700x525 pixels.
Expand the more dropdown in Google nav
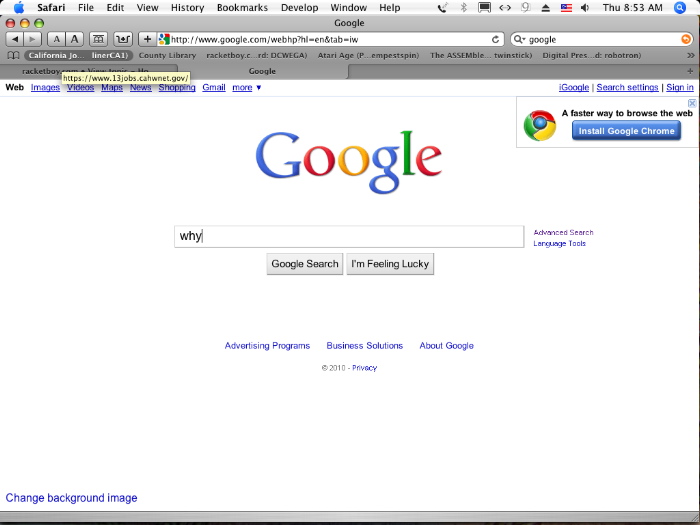point(247,88)
